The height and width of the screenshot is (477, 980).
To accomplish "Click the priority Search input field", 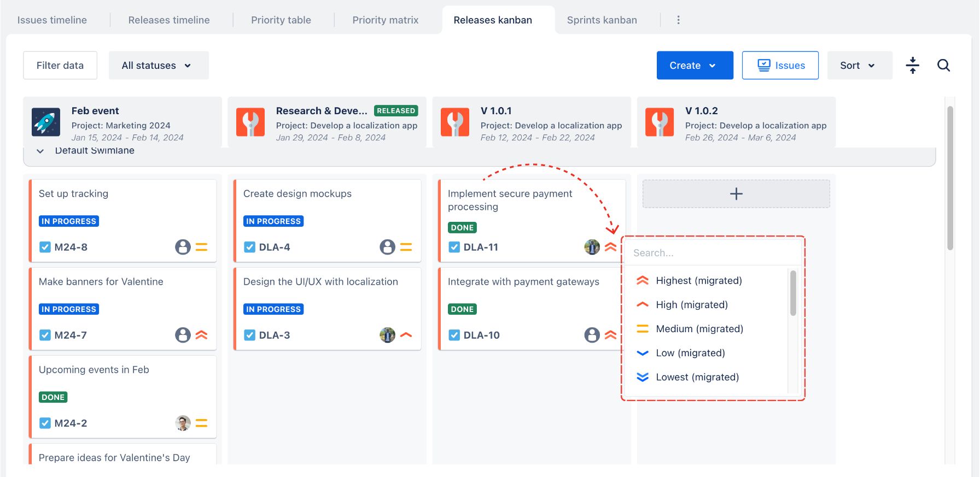I will [x=711, y=253].
